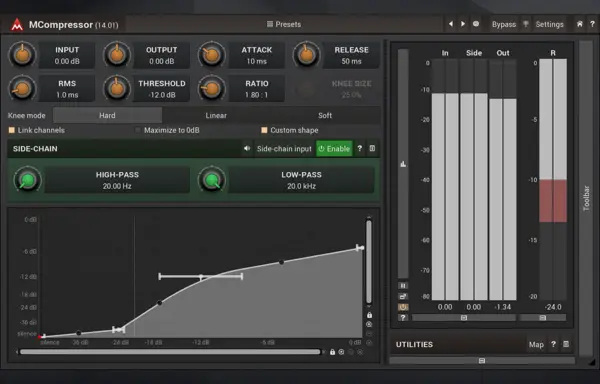600x384 pixels.
Task: Click the OUTPUT 0.00 dB value field
Action: coord(161,55)
